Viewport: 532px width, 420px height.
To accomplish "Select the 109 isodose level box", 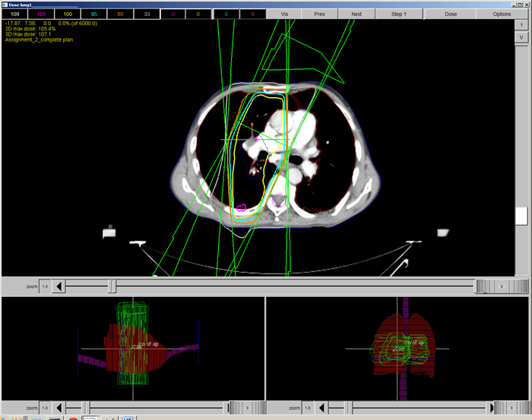I will (15, 14).
